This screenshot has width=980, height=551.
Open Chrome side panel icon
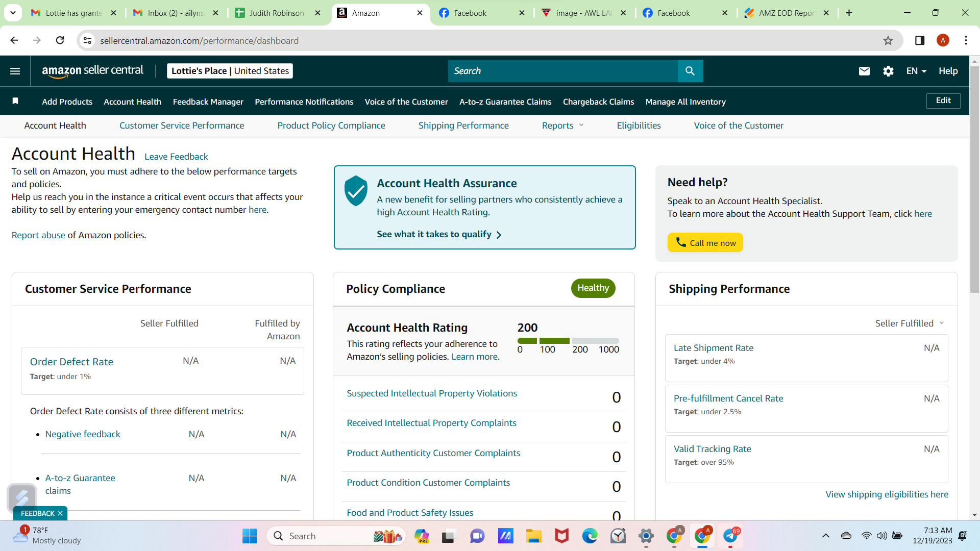coord(920,40)
